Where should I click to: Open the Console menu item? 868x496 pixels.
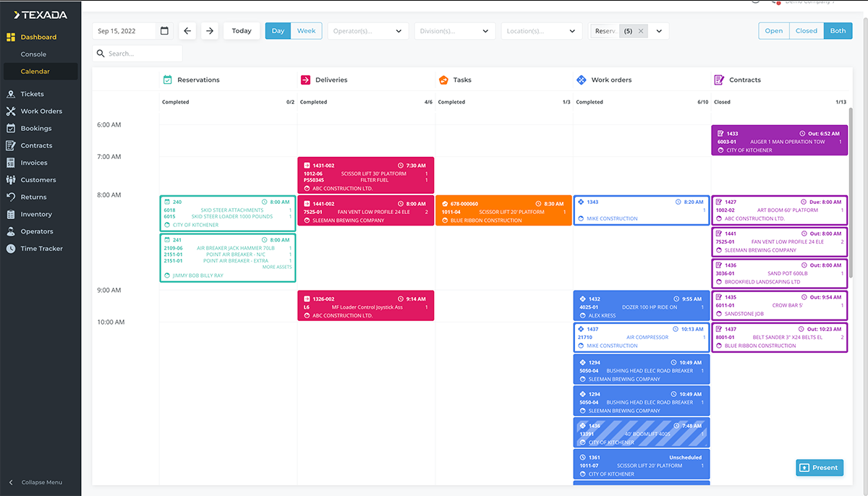point(33,54)
